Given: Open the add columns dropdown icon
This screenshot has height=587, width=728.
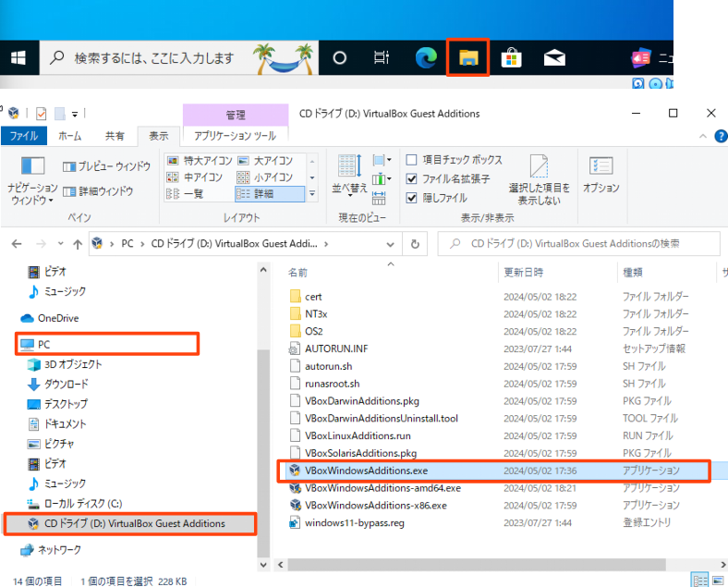Looking at the screenshot, I should click(x=382, y=178).
